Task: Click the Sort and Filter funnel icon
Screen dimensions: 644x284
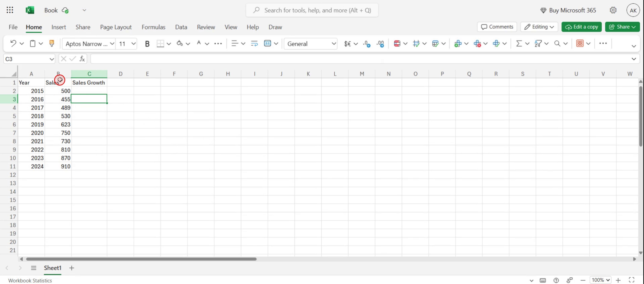Action: (538, 44)
